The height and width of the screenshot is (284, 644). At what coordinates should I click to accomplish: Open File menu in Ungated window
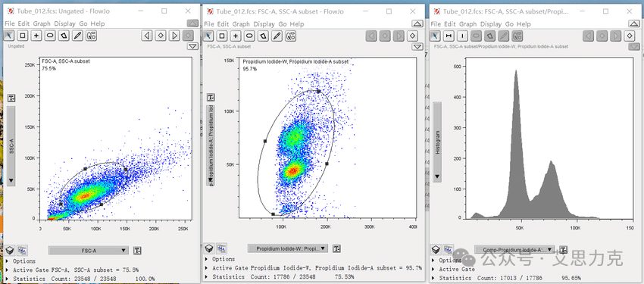(9, 24)
